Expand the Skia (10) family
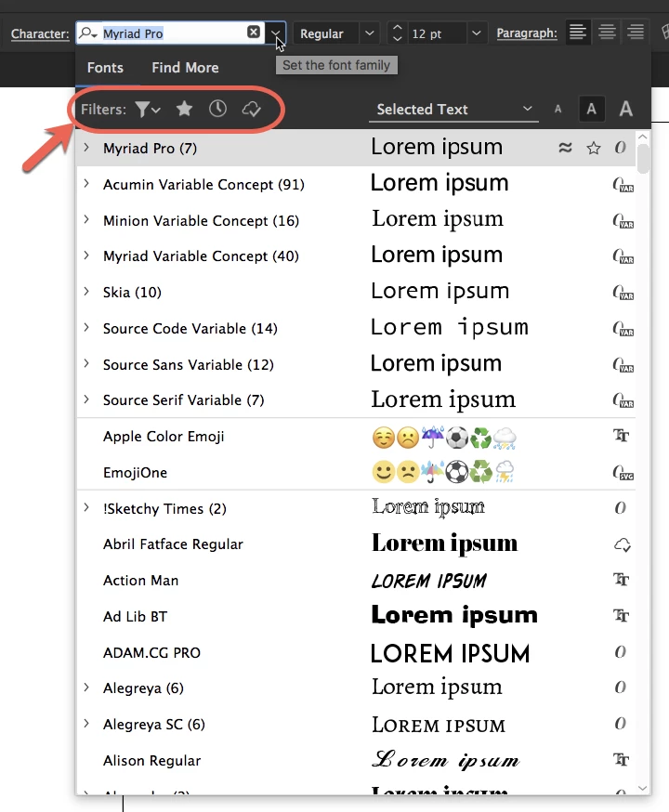 [x=86, y=292]
